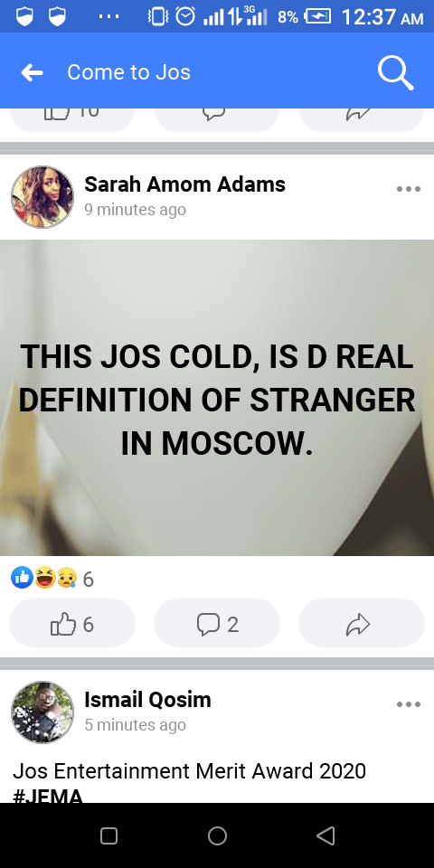Open comments on Sarah's Jos cold post
The image size is (434, 868).
pyautogui.click(x=217, y=624)
